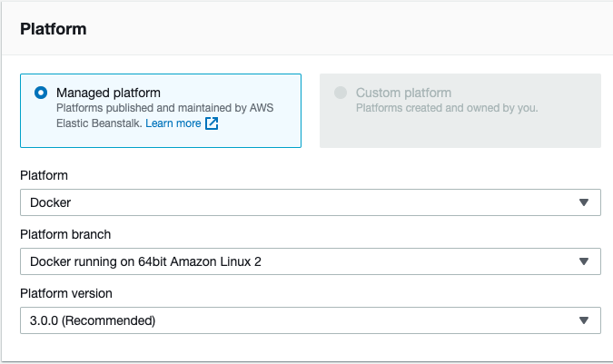613x364 pixels.
Task: Select the Custom platform radio button
Action: tap(341, 93)
